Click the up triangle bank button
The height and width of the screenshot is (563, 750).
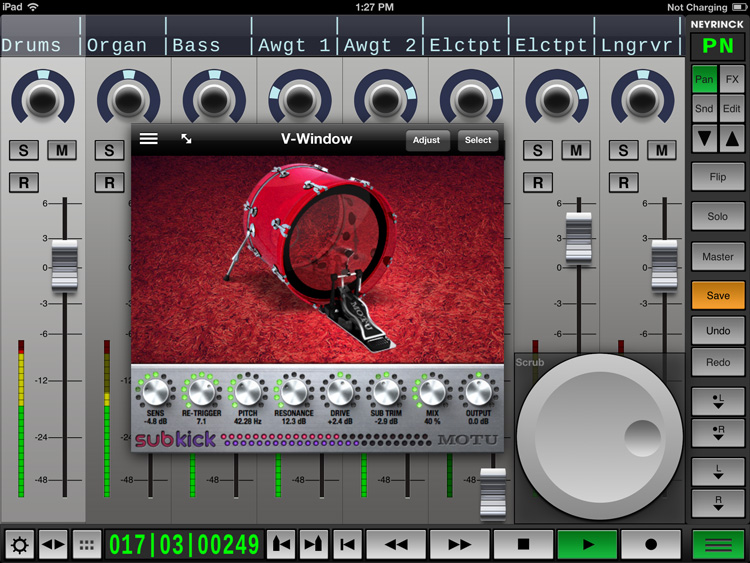(x=732, y=140)
